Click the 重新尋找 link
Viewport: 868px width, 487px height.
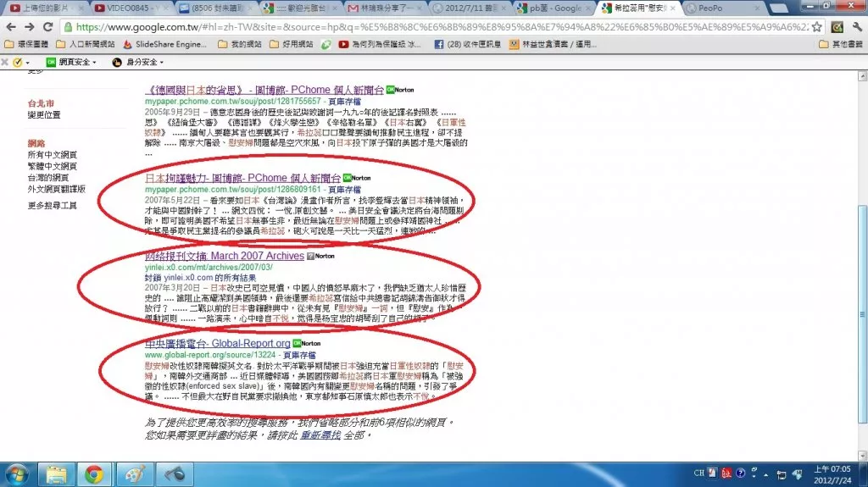pos(320,435)
